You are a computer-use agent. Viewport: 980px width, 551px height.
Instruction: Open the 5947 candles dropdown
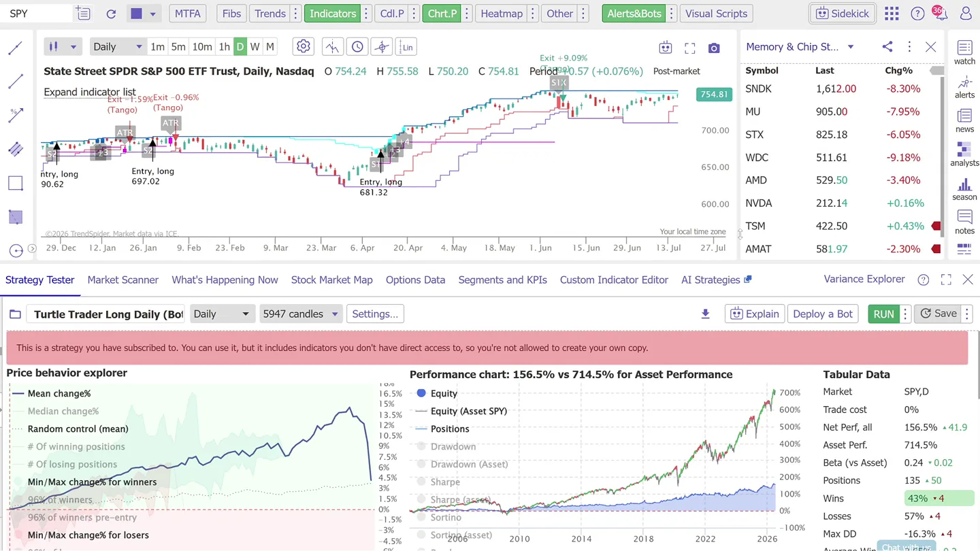tap(300, 314)
